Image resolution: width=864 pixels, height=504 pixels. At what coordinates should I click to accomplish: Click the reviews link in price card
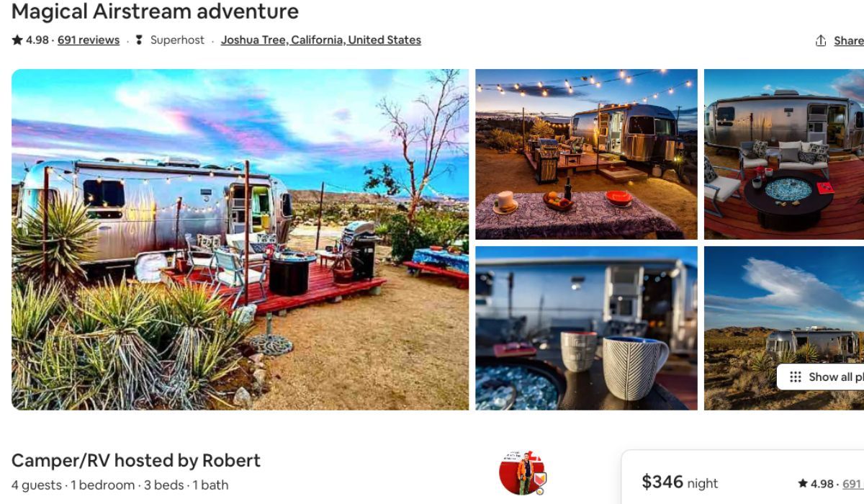point(852,484)
